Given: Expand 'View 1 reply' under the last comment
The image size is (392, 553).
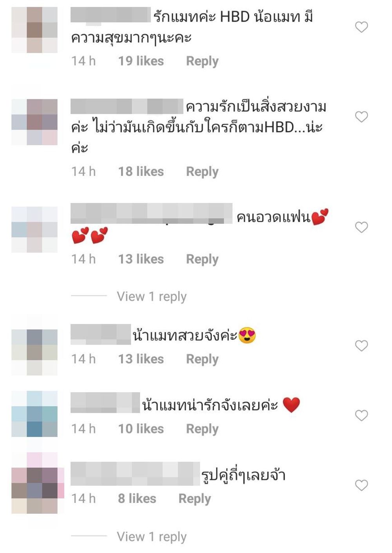Looking at the screenshot, I should tap(152, 537).
